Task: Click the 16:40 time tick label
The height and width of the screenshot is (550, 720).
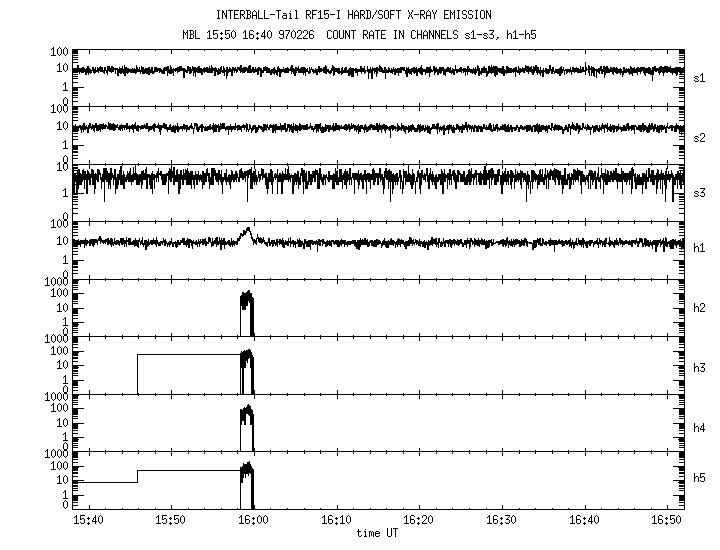Action: [x=584, y=520]
